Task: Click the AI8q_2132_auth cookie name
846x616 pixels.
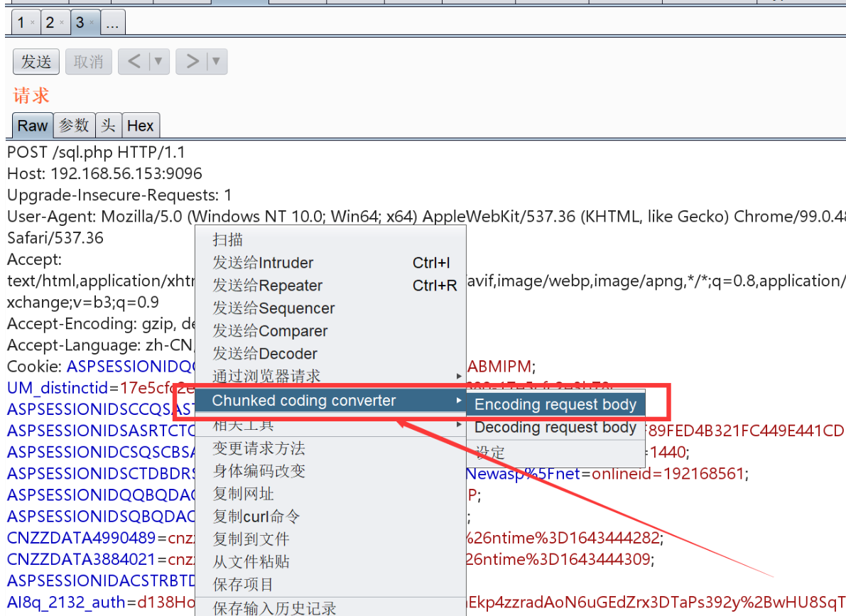Action: tap(65, 602)
